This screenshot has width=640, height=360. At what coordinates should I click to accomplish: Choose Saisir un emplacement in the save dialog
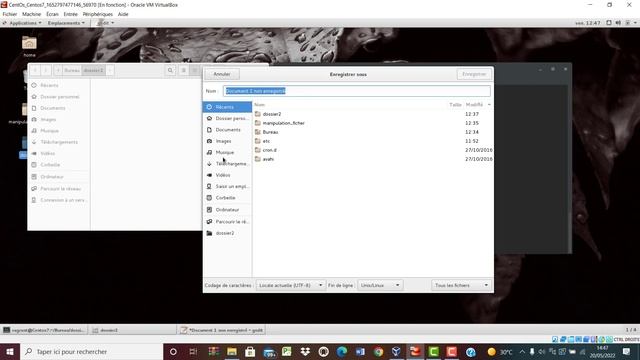point(227,187)
